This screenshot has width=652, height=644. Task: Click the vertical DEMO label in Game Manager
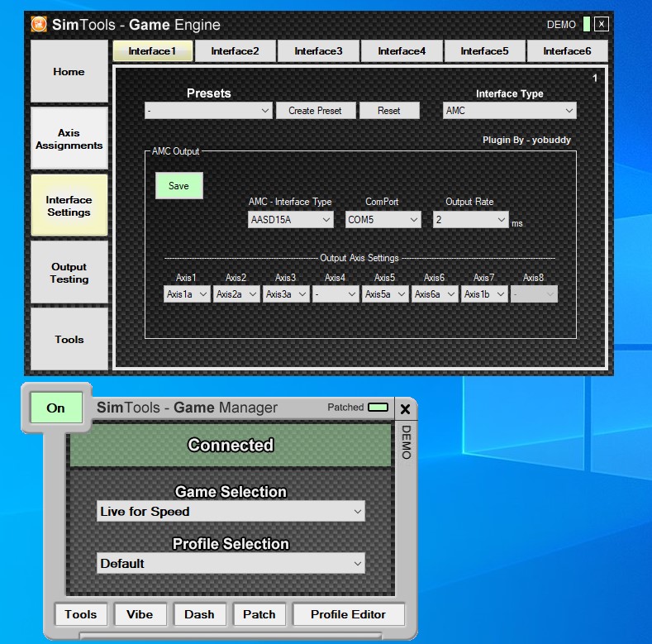tap(406, 441)
